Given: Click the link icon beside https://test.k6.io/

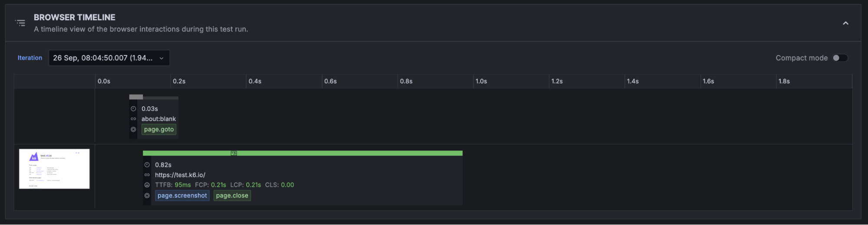Looking at the screenshot, I should [147, 175].
